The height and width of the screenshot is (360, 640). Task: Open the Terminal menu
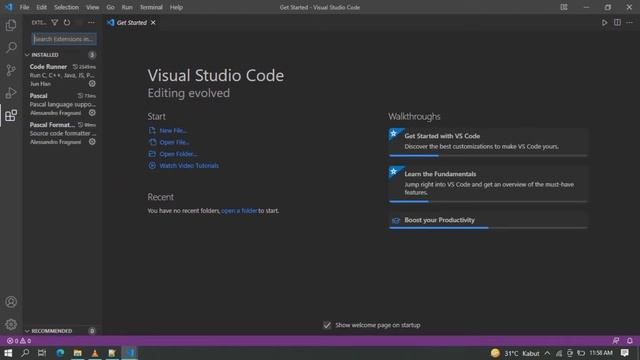point(151,7)
